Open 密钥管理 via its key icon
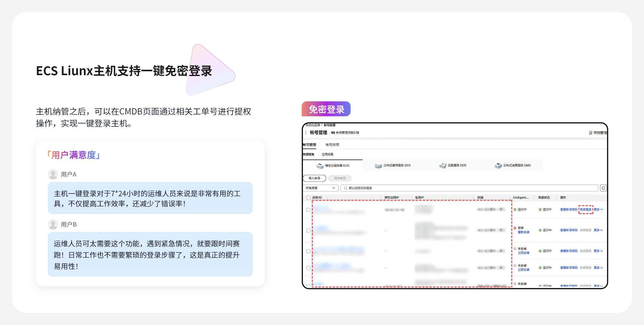This screenshot has height=325, width=644. point(591,133)
